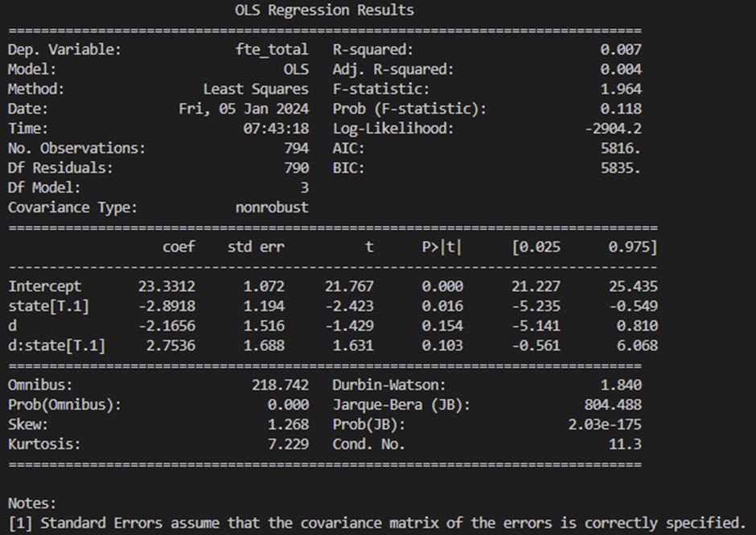Click the Method value 'Least Squares'
756x535 pixels.
click(256, 89)
